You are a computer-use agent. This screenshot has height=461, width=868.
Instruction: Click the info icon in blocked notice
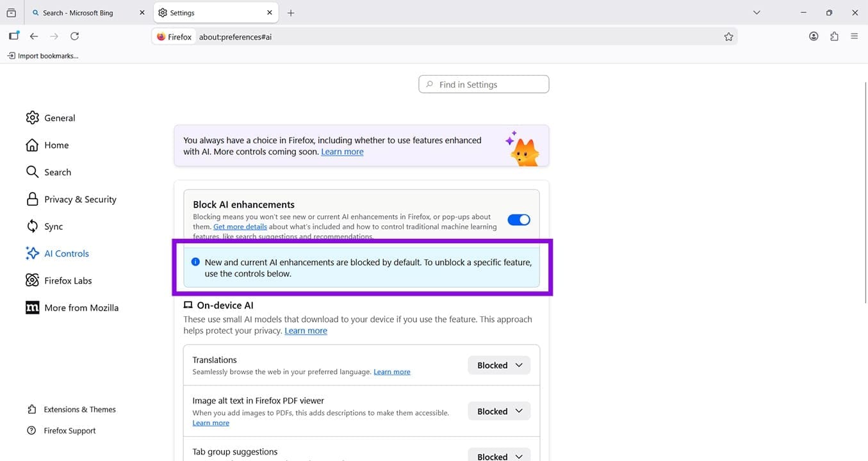(195, 262)
